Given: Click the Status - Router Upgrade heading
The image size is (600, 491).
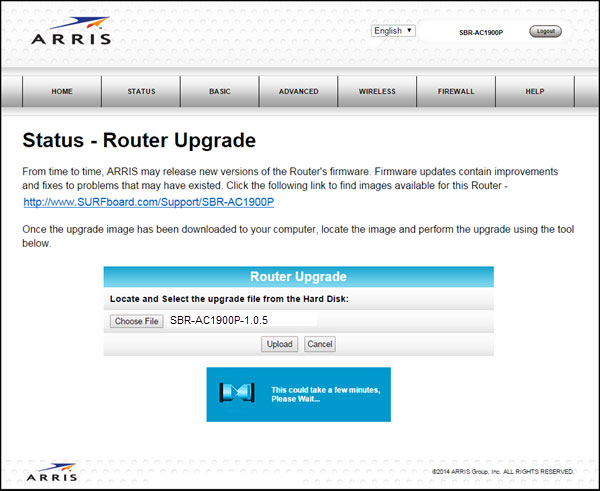Looking at the screenshot, I should 139,140.
